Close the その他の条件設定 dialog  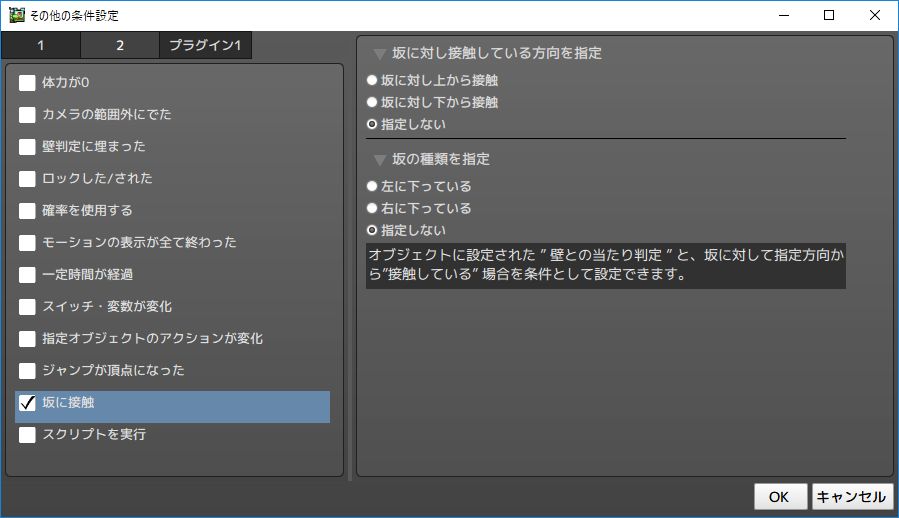pyautogui.click(x=874, y=15)
